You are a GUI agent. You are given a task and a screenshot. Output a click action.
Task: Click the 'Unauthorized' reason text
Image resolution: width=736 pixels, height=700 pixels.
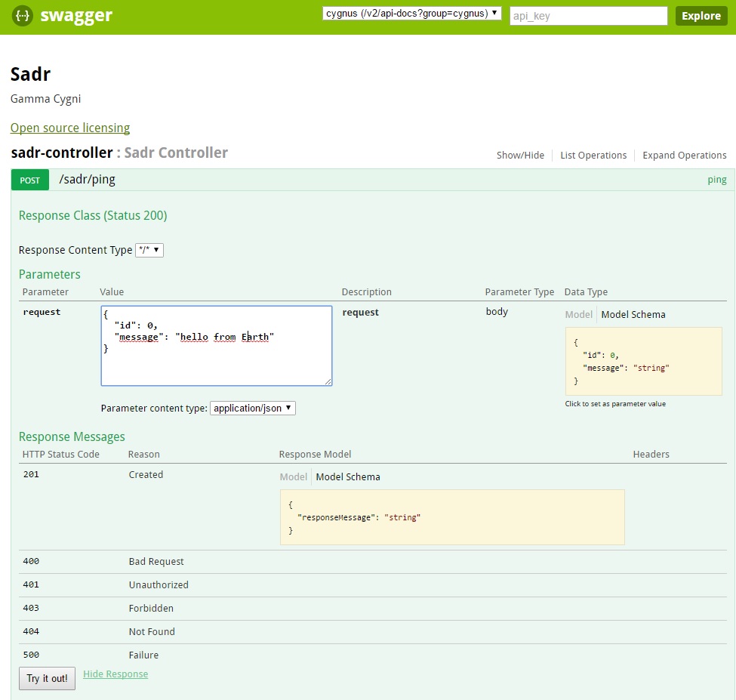click(159, 585)
